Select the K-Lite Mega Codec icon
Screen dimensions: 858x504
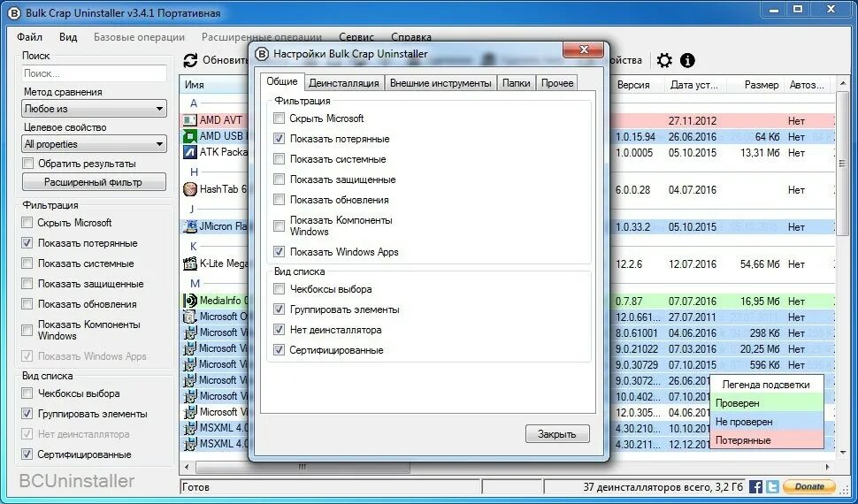tap(190, 263)
